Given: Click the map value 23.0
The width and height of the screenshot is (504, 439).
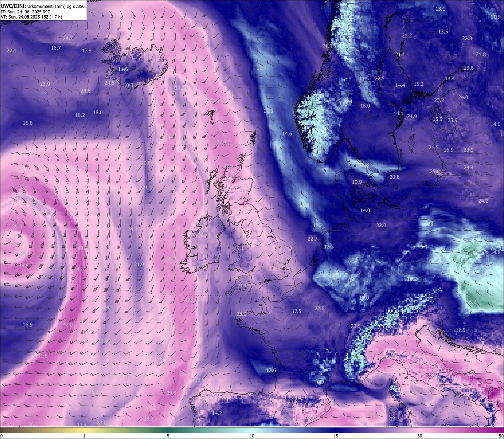Looking at the screenshot, I should [102, 422].
